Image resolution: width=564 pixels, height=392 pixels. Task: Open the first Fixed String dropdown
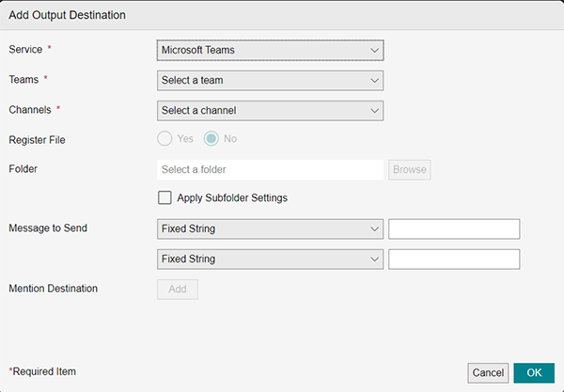click(x=270, y=228)
